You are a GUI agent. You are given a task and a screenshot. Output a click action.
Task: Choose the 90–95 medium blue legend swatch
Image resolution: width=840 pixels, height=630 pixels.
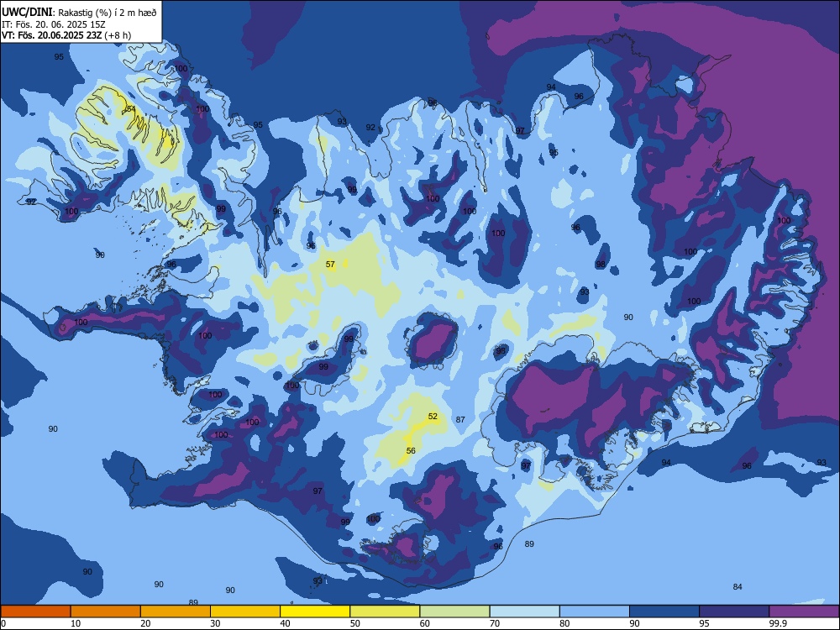[x=664, y=612]
